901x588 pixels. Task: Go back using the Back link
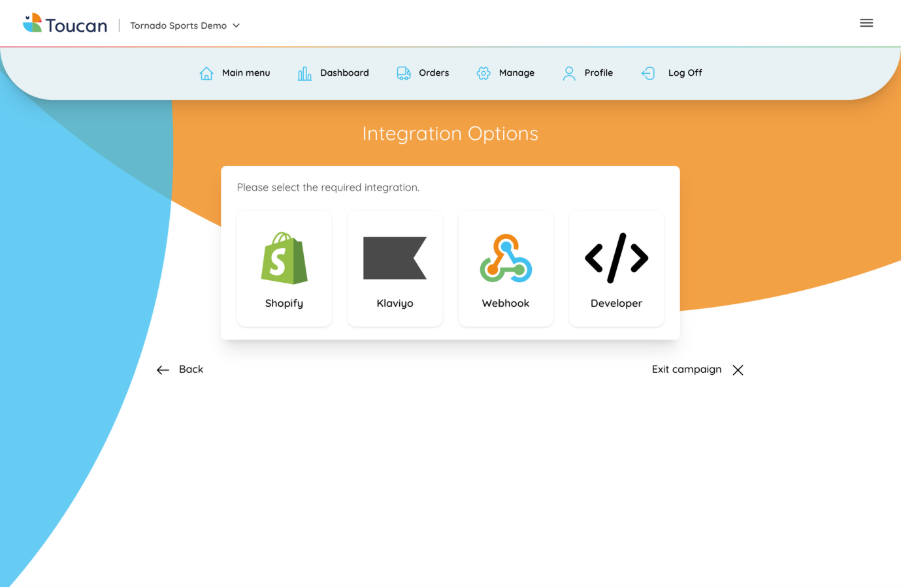point(180,369)
